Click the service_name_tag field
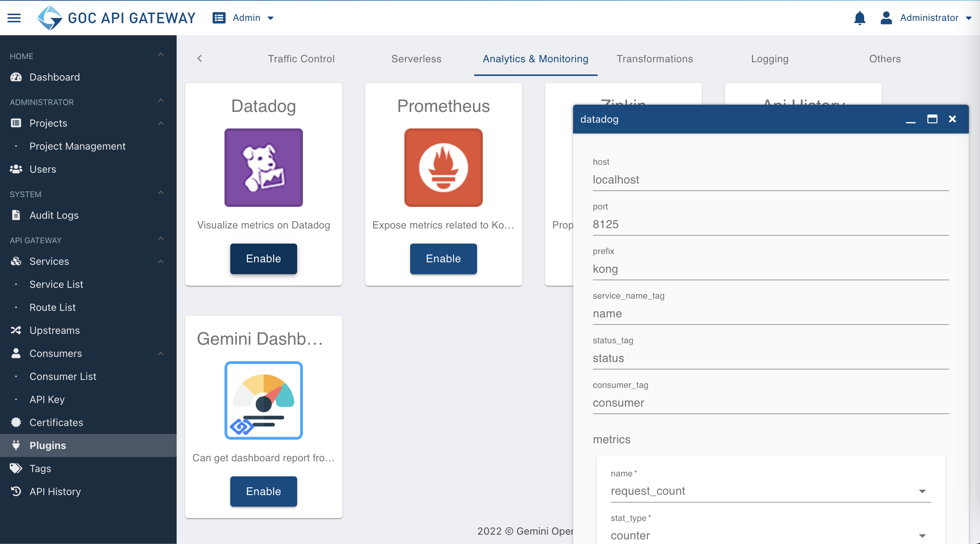This screenshot has width=980, height=544. coord(770,313)
